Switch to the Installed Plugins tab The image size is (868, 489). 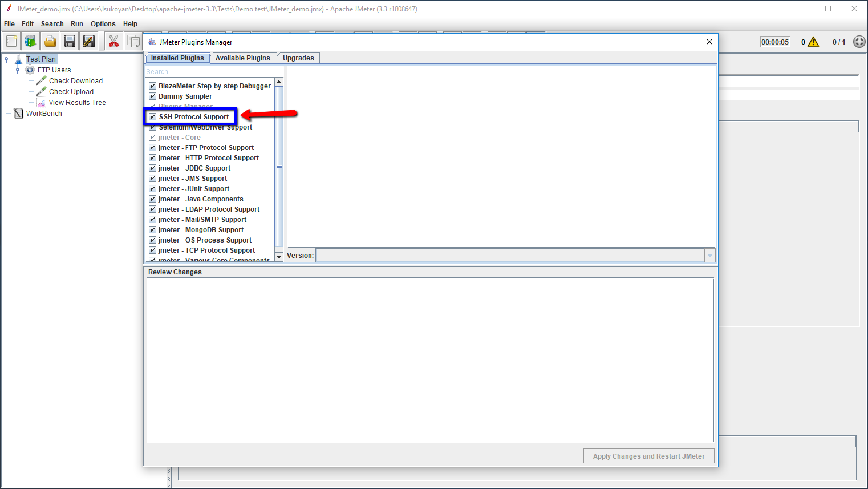[x=177, y=58]
